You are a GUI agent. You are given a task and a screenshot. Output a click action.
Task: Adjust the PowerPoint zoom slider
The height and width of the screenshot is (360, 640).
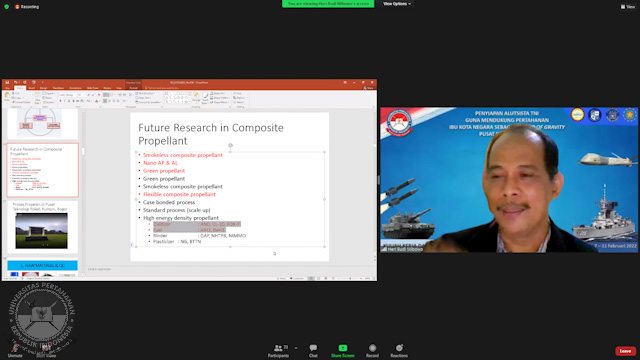pyautogui.click(x=350, y=278)
